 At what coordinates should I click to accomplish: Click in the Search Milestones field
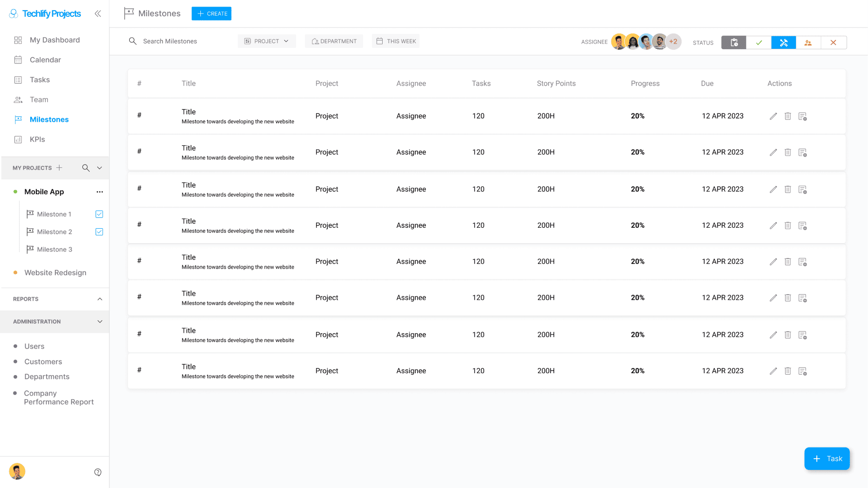click(170, 41)
